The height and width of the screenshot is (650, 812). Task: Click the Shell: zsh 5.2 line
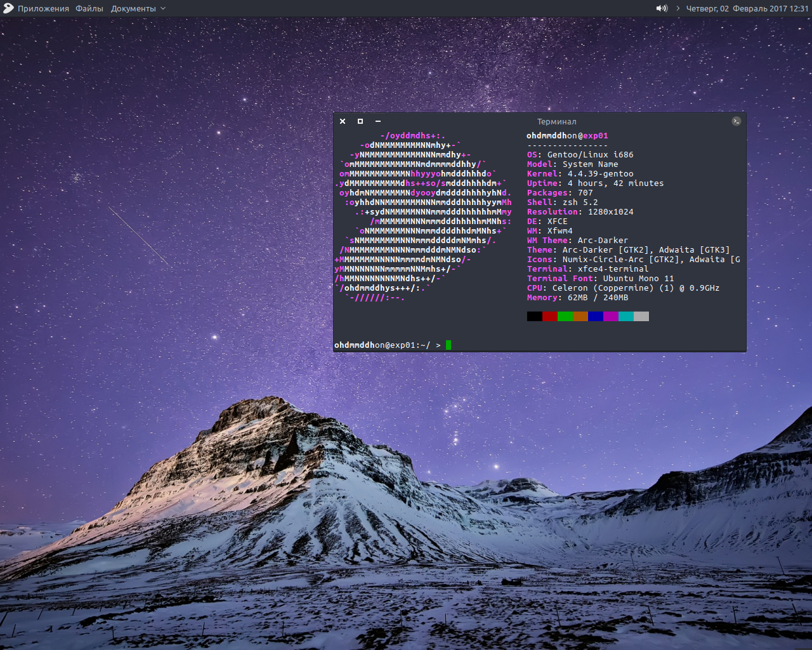point(563,202)
